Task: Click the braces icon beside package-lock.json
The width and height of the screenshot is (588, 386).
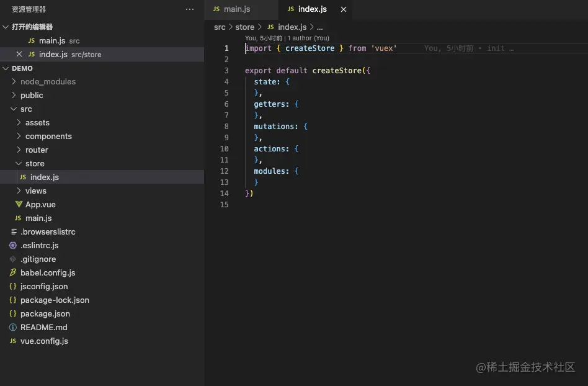Action: pos(13,300)
